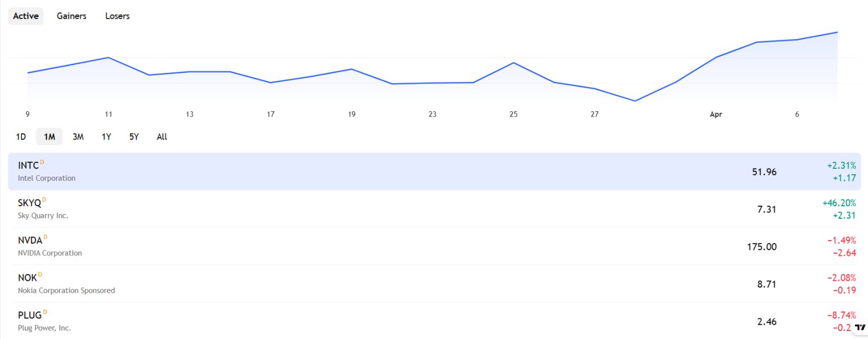Open Nokia Corporation Sponsored listing
Viewport: 868px width, 339px height.
pos(396,284)
